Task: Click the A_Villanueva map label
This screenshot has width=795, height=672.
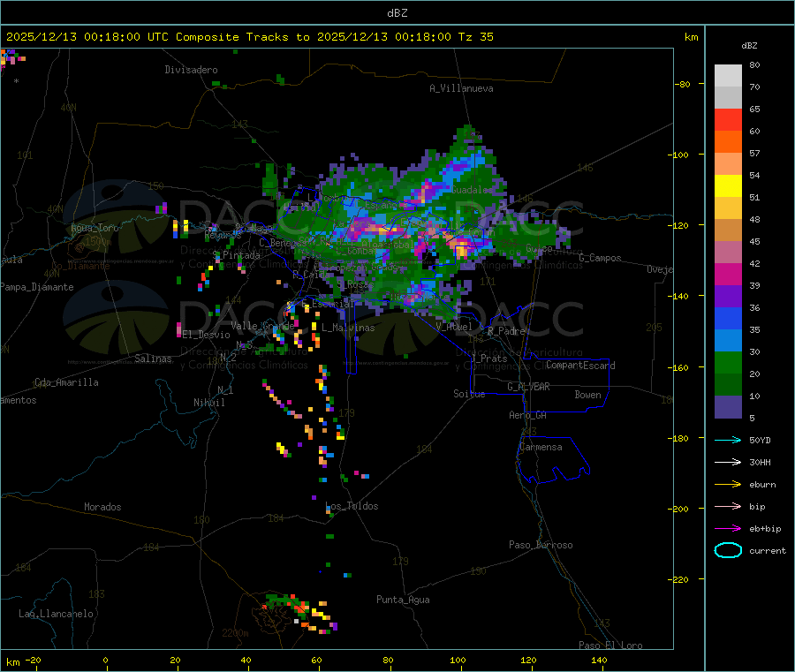Action: (x=461, y=88)
